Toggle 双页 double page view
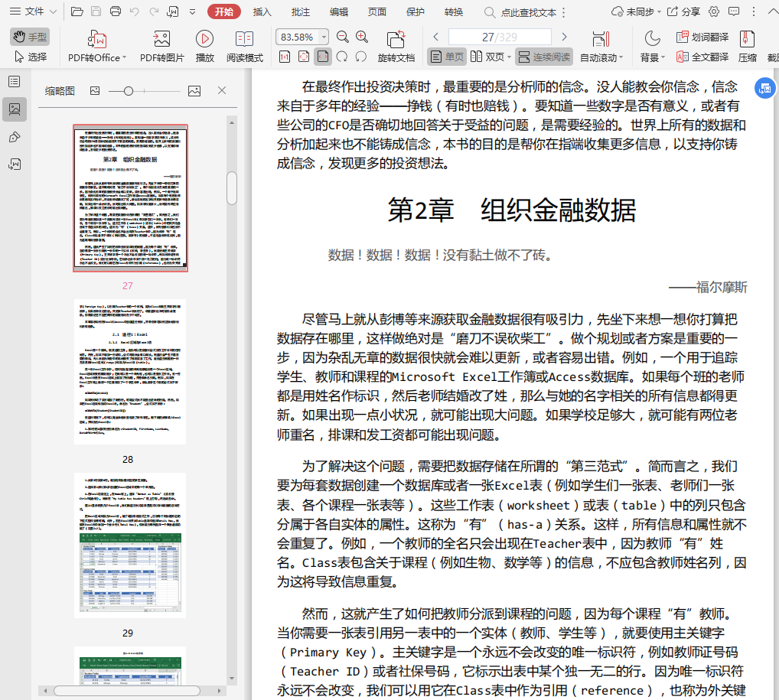 [487, 57]
